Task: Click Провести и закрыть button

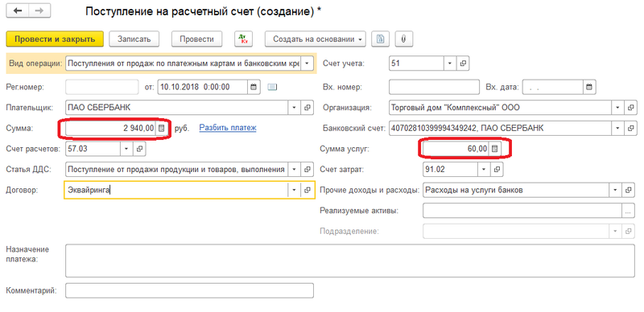Action: pos(55,39)
